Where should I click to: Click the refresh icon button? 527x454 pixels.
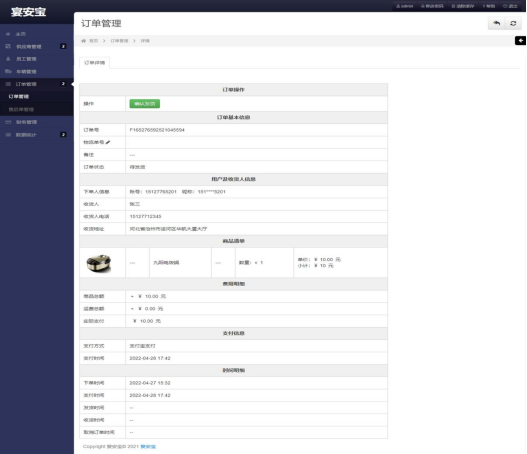tap(513, 23)
